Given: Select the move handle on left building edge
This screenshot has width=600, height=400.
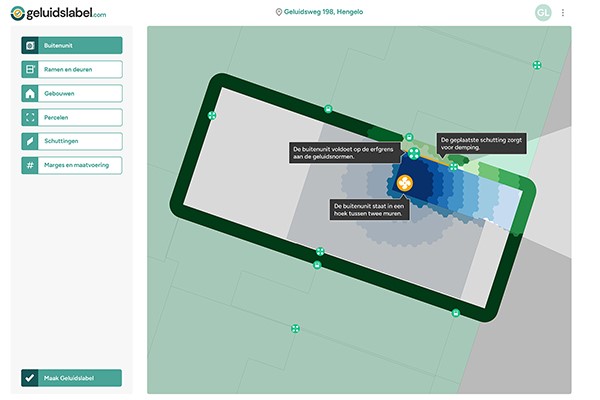Looking at the screenshot, I should (212, 116).
